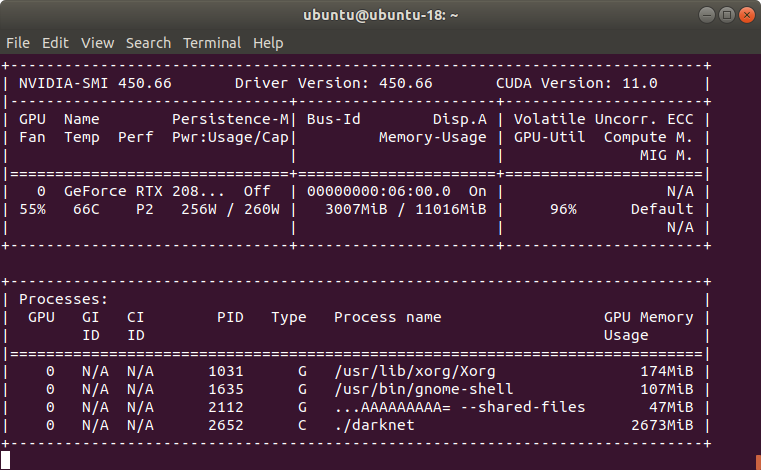Viewport: 761px width, 470px height.
Task: Click the ./darknet process name
Action: 374,425
